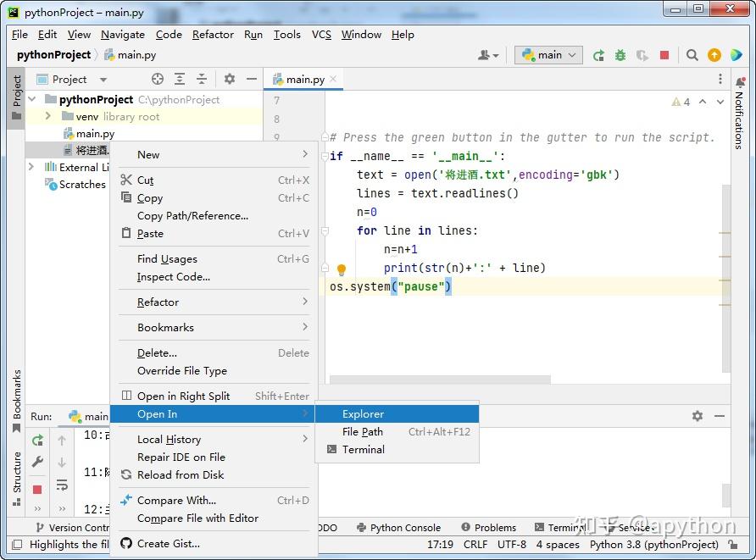The image size is (756, 560).
Task: Run the main script with the green run arrow
Action: [x=599, y=53]
